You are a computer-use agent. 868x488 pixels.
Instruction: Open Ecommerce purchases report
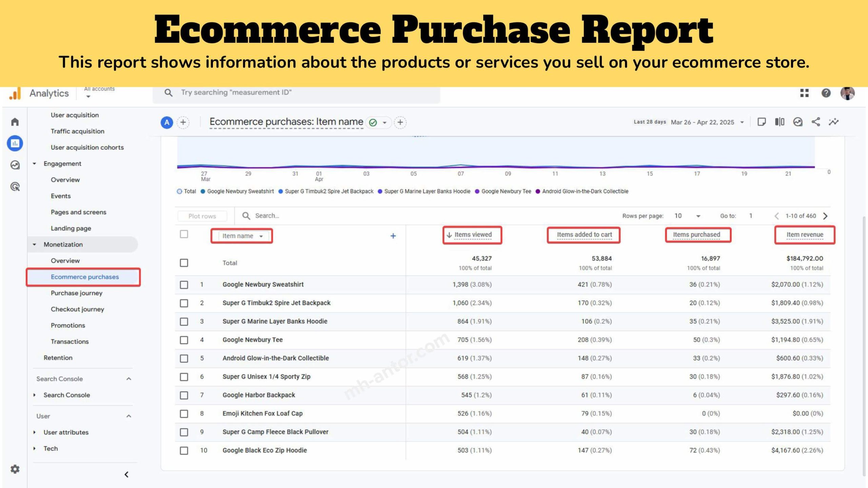click(x=85, y=277)
